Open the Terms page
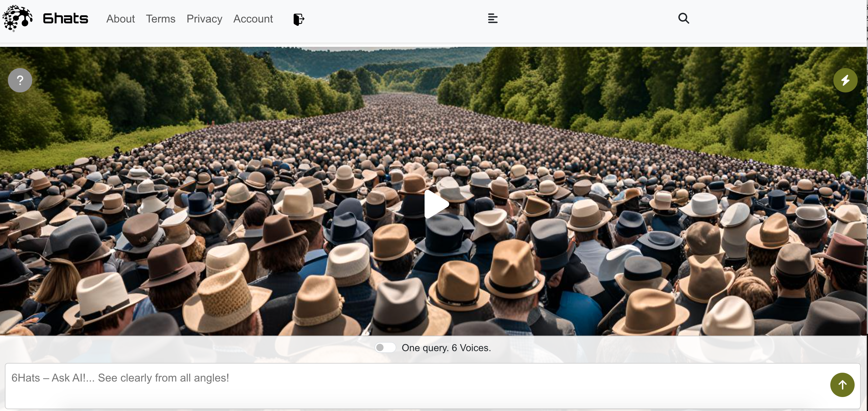Screen dimensions: 868x411 click(160, 19)
